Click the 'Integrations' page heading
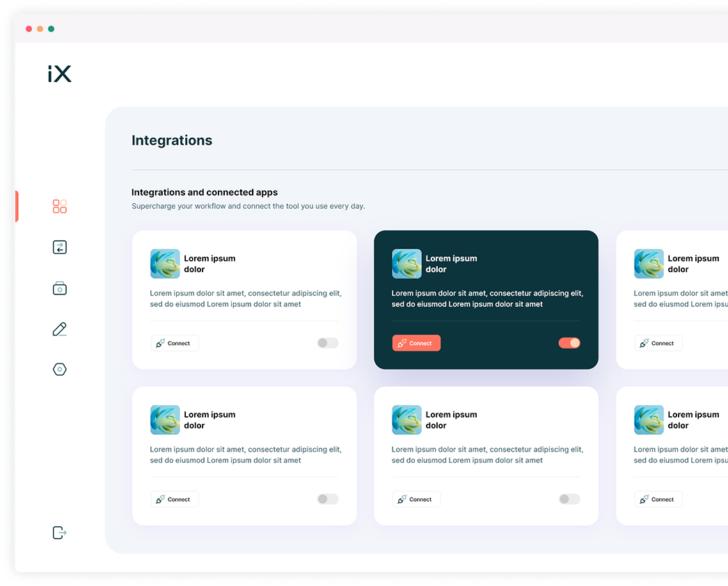 click(172, 140)
